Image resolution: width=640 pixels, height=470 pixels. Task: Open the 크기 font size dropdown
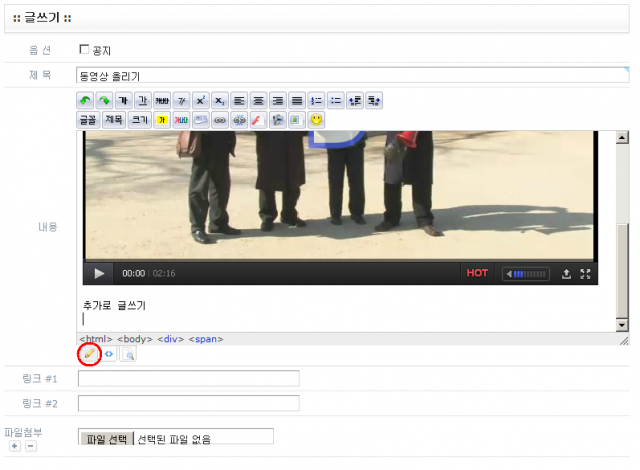[x=140, y=120]
